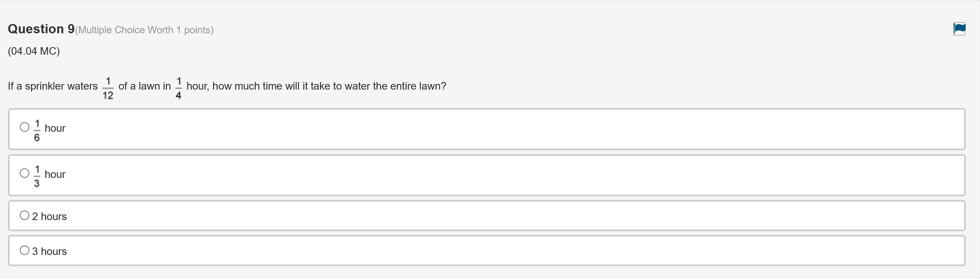Choose the 1/3 hour radio button
The width and height of the screenshot is (980, 279).
24,173
